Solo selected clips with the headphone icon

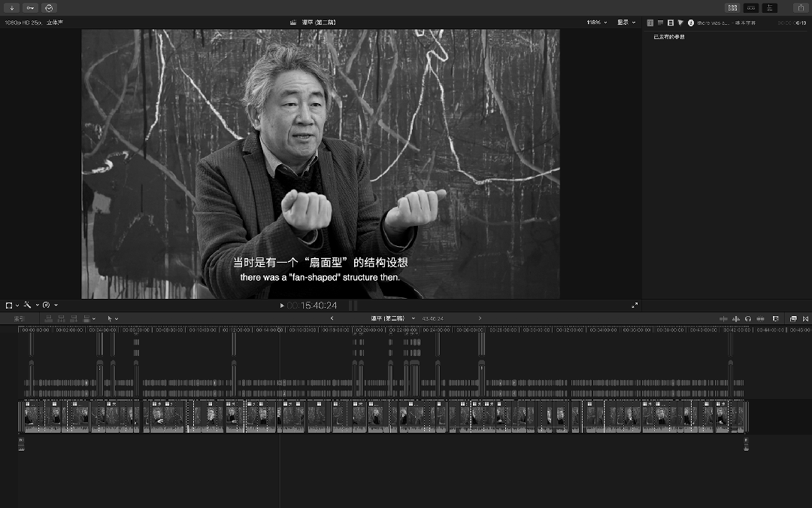(x=749, y=318)
